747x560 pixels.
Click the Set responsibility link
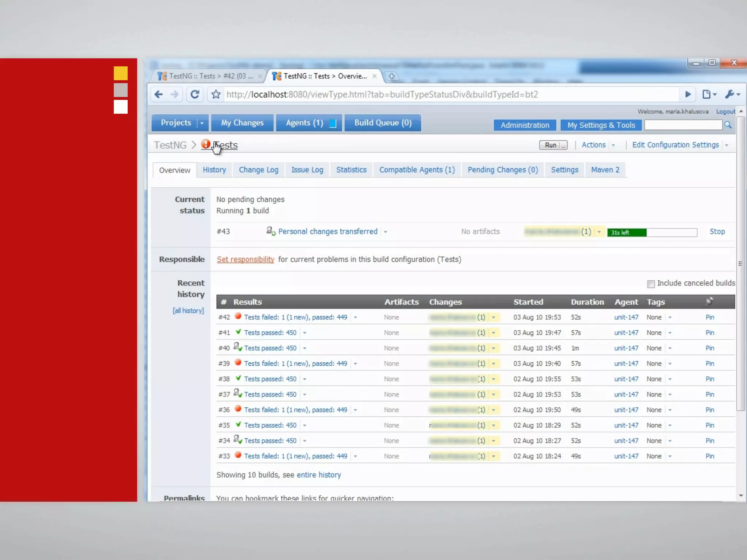click(245, 259)
